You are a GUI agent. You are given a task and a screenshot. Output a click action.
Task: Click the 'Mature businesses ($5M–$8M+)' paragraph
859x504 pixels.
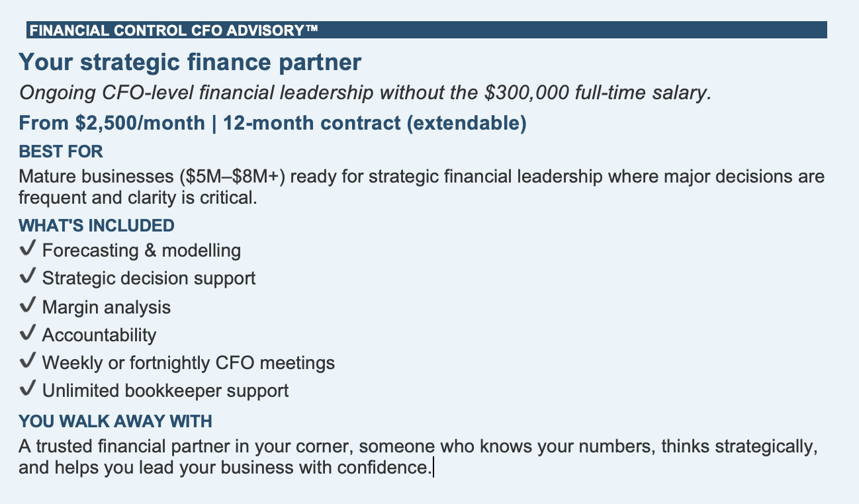tap(422, 187)
